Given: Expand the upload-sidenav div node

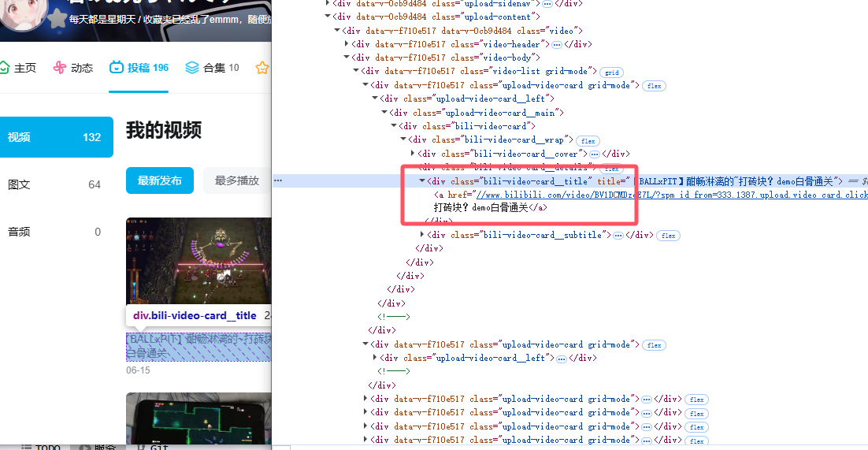Looking at the screenshot, I should point(328,3).
